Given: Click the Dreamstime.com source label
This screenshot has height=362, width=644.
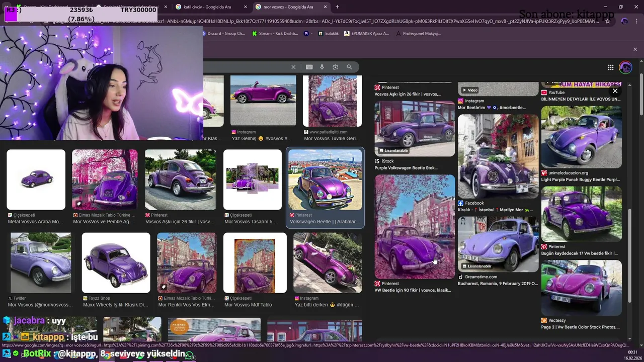Looking at the screenshot, I should click(x=480, y=277).
